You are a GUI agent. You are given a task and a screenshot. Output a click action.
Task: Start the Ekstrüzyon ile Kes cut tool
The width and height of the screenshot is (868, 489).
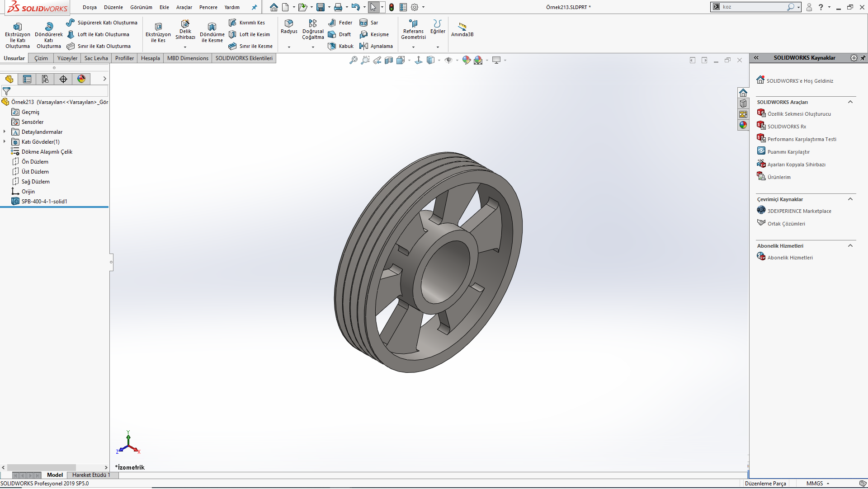tap(158, 33)
